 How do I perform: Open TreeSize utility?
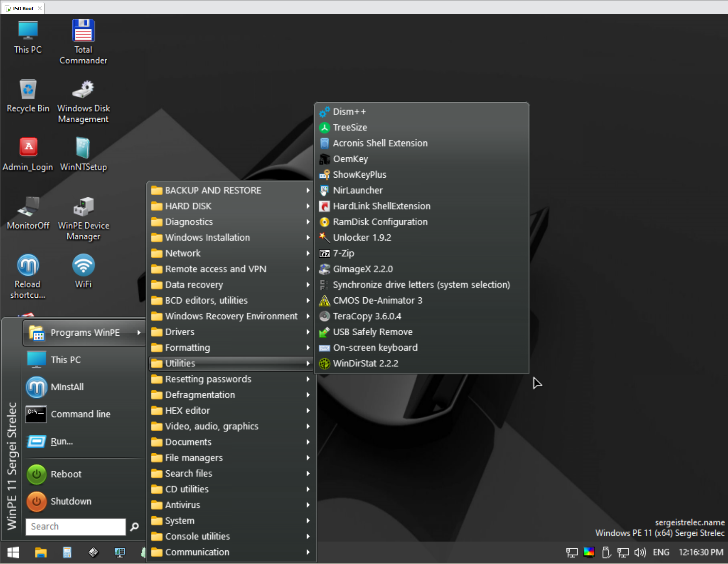pyautogui.click(x=421, y=127)
